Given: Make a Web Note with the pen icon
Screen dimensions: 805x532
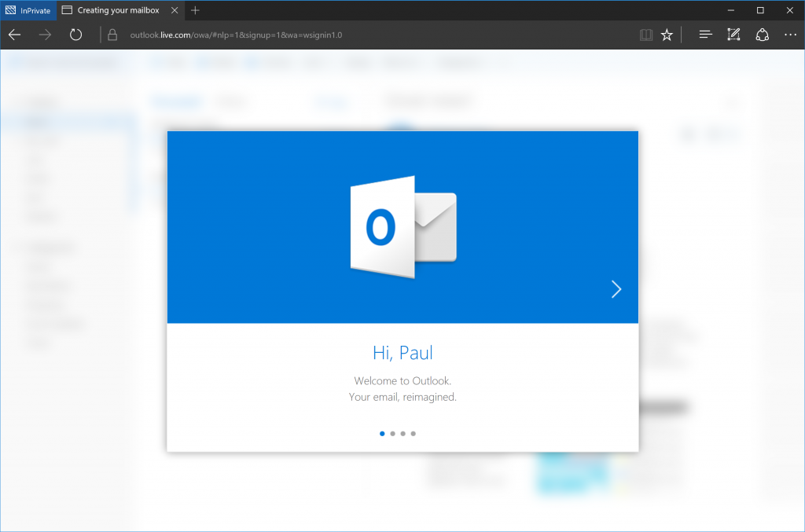Looking at the screenshot, I should [733, 35].
